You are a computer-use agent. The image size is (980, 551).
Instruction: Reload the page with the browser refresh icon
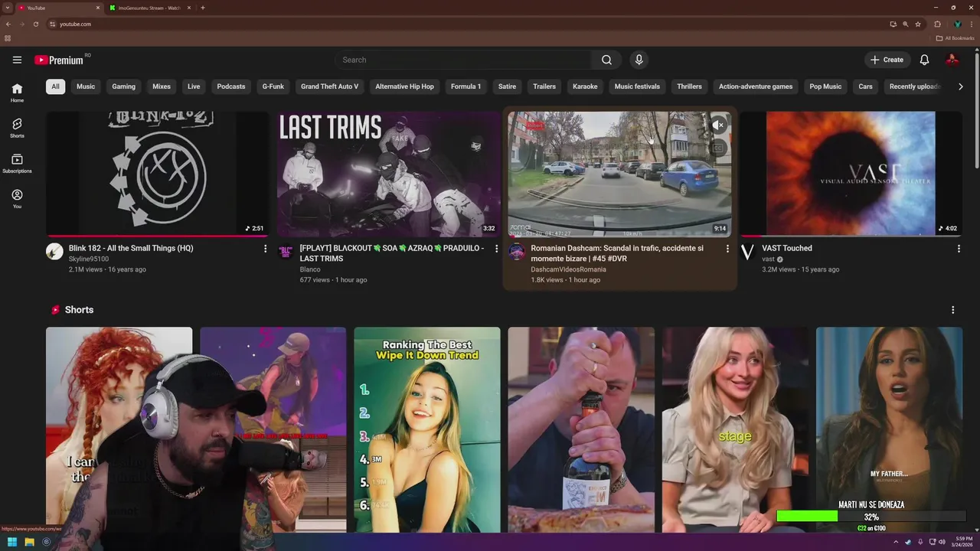click(x=35, y=24)
